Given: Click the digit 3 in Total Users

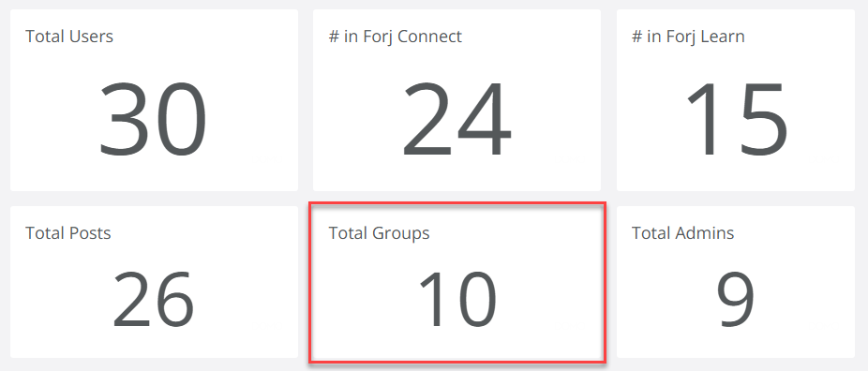Looking at the screenshot, I should [x=125, y=119].
